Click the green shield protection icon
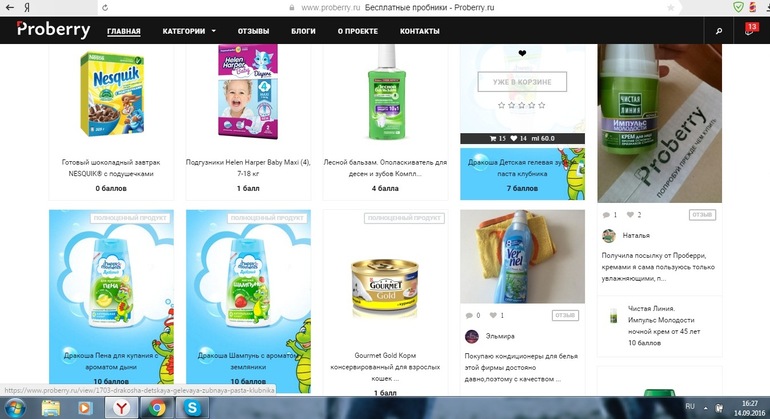770x419 pixels. (x=738, y=7)
